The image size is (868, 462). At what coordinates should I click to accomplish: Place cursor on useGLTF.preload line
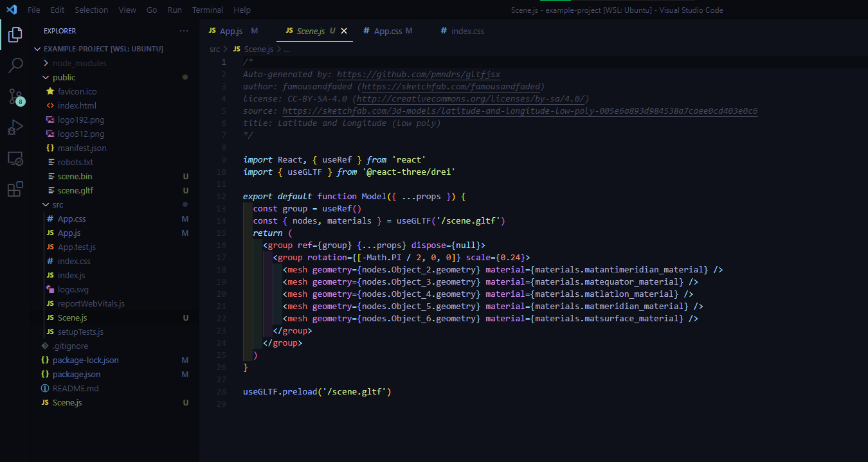coord(317,391)
